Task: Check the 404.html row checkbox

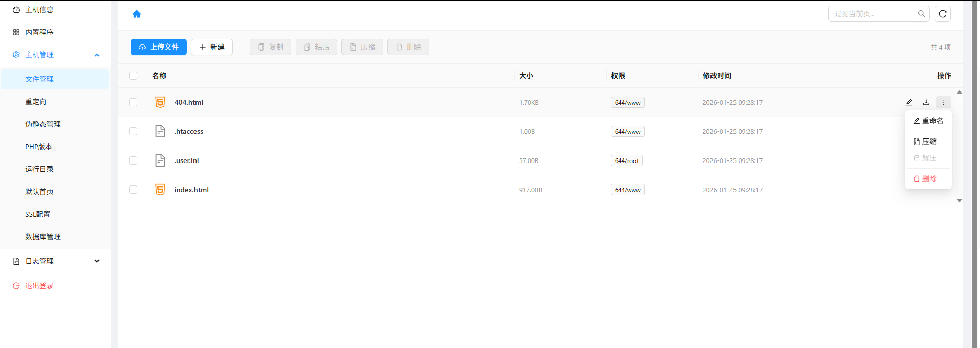Action: coord(133,102)
